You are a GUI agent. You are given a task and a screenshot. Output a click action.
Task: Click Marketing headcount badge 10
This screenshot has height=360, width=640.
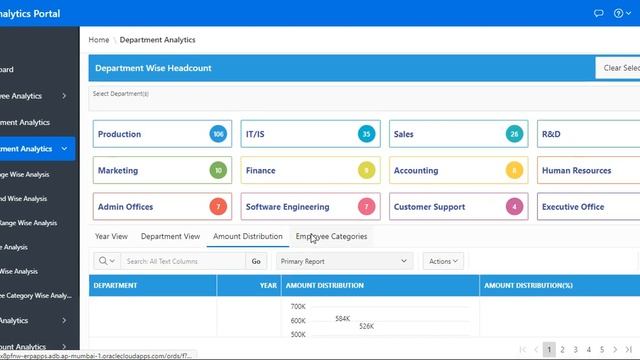pyautogui.click(x=218, y=170)
